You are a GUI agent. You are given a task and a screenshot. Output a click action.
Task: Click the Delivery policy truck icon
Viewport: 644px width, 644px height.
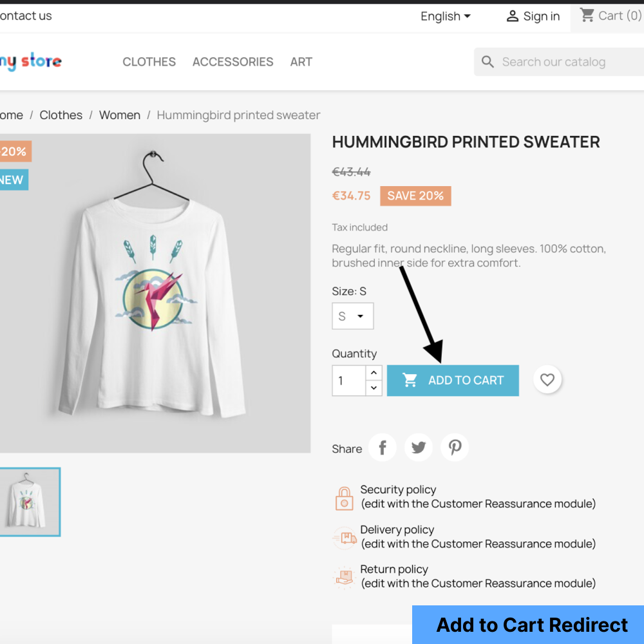(x=344, y=537)
